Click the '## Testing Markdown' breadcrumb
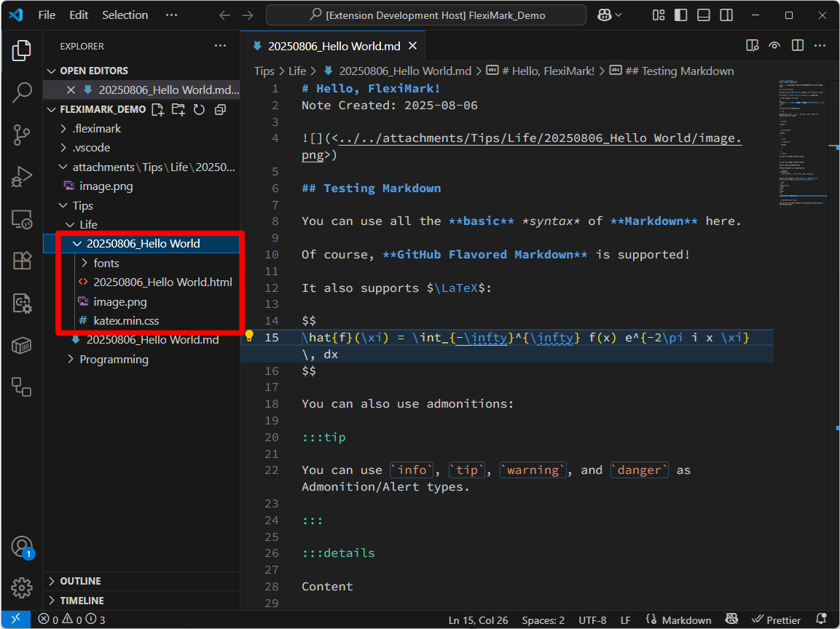The width and height of the screenshot is (840, 629). [672, 71]
